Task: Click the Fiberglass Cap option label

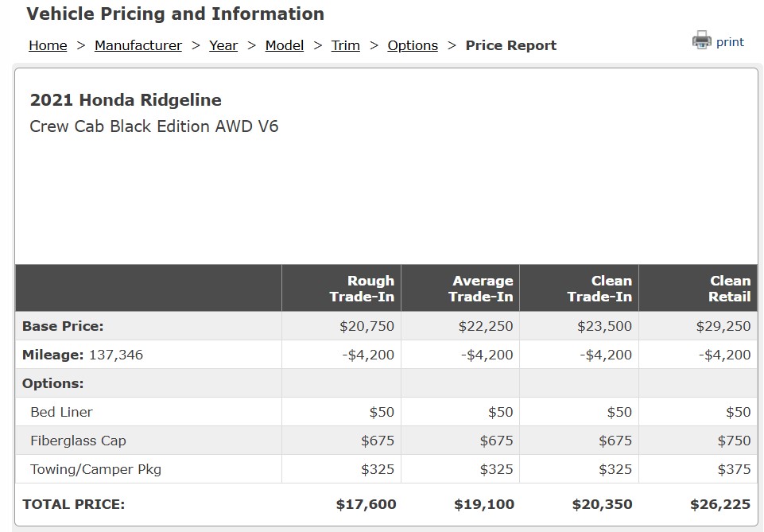Action: [x=78, y=441]
